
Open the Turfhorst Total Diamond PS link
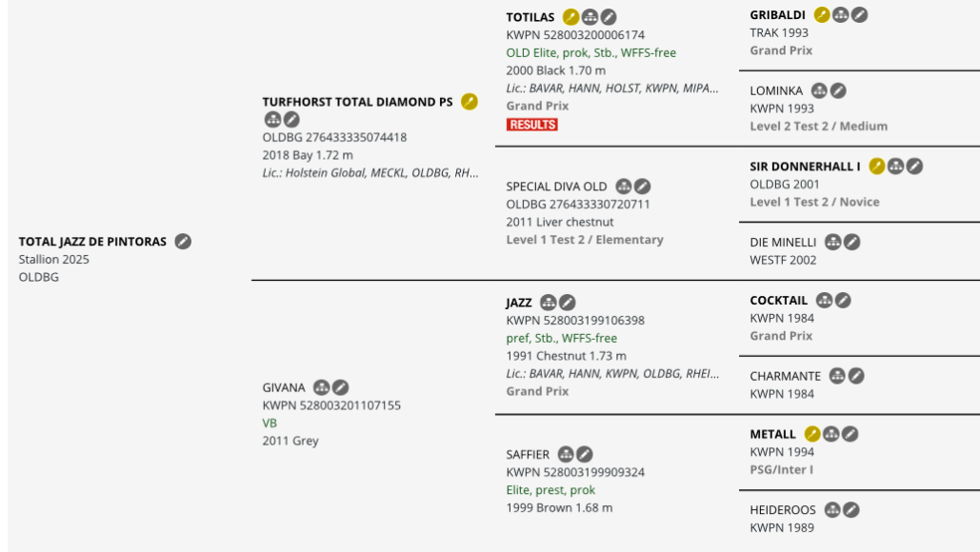coord(357,102)
